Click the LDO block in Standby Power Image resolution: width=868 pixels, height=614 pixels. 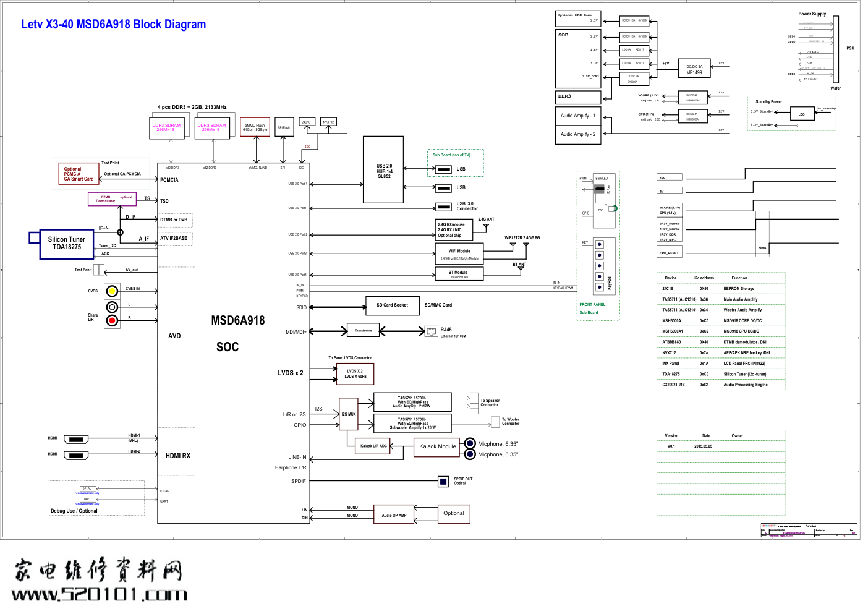802,114
